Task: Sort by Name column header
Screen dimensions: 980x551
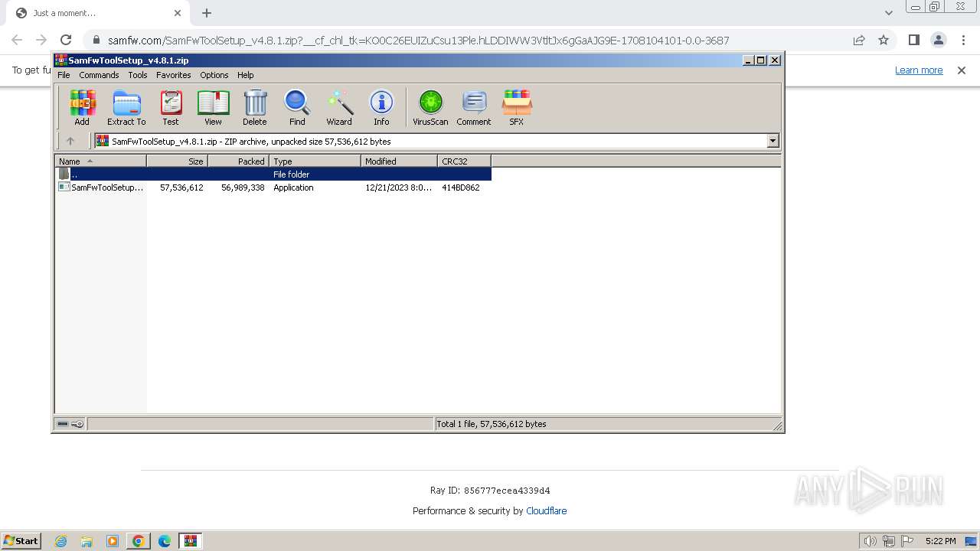Action: (x=100, y=161)
